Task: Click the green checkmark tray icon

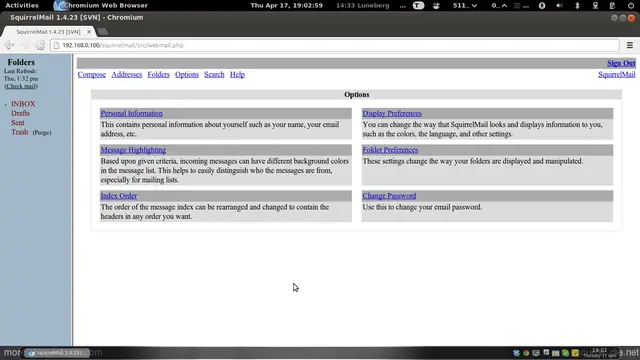Action: [565, 353]
